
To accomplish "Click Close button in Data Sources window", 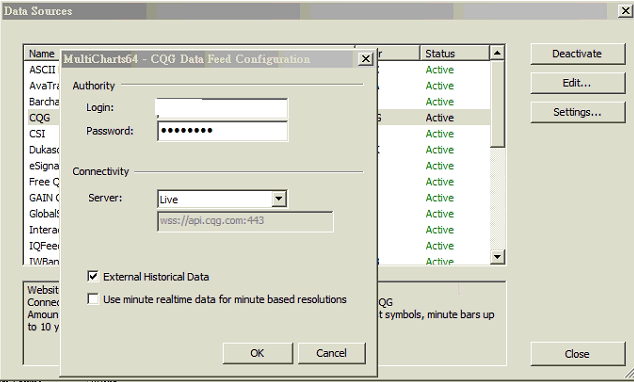I will [x=577, y=354].
